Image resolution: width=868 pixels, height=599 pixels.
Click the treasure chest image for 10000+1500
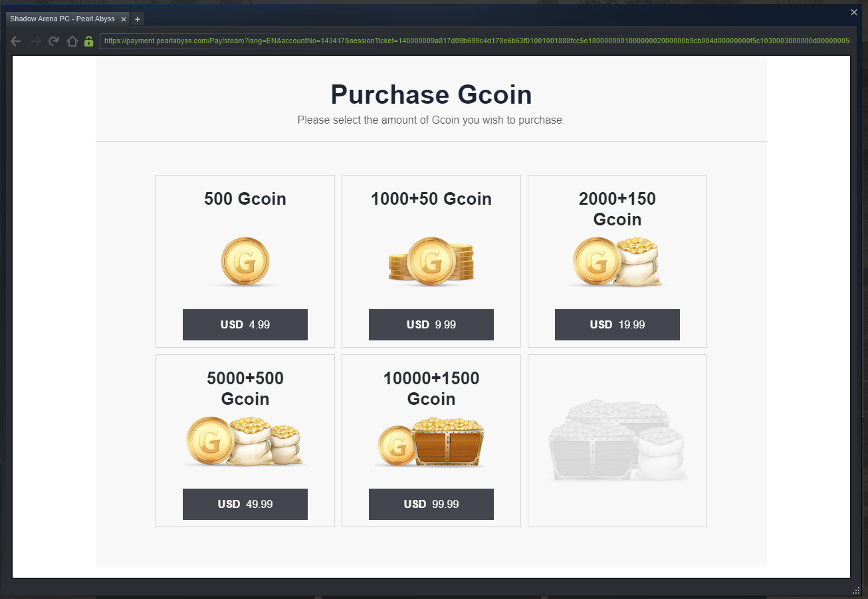tap(431, 442)
